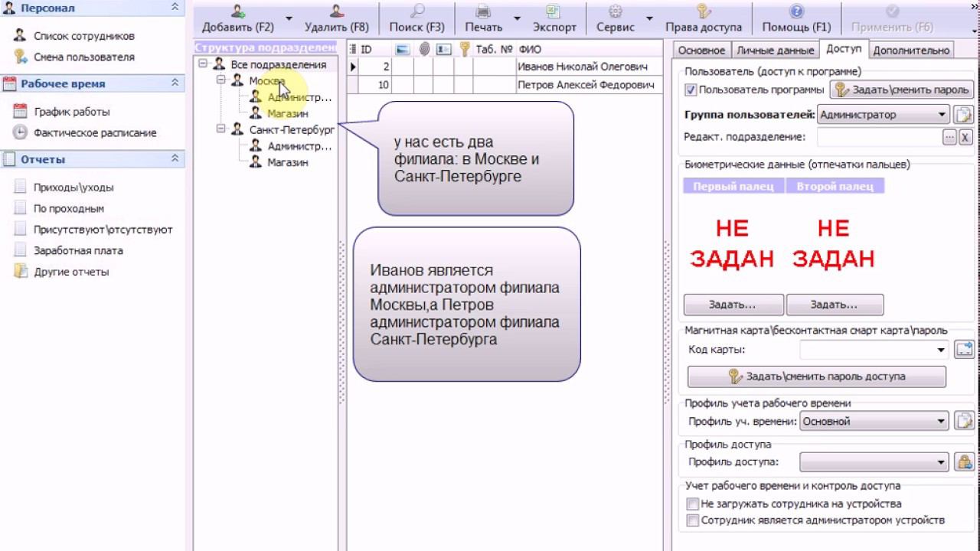980x551 pixels.
Task: Click icon beside Группа пользователей dropdown
Action: [x=963, y=116]
